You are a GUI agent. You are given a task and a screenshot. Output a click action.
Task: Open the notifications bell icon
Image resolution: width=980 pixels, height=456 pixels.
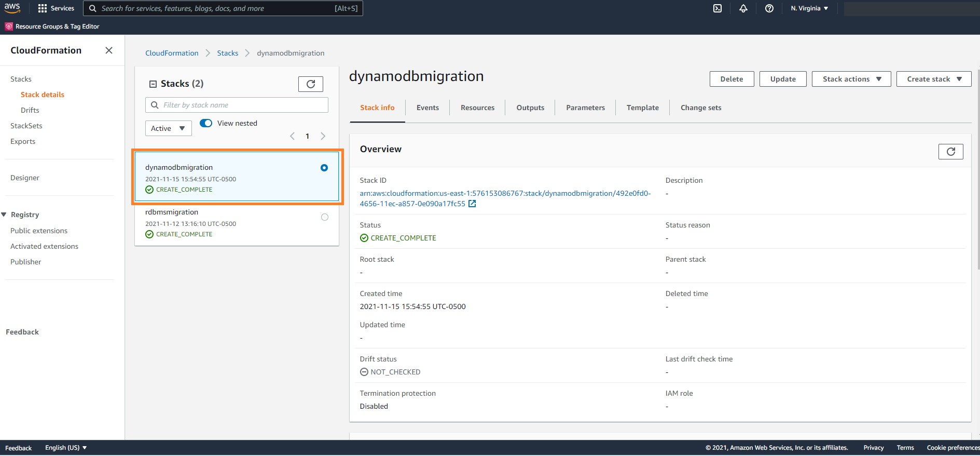[x=743, y=8]
